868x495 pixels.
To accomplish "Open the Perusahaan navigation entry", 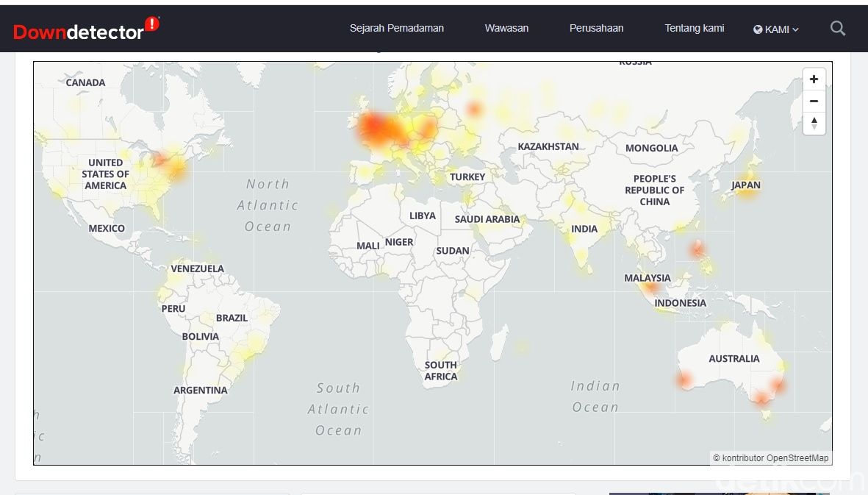I will point(596,28).
